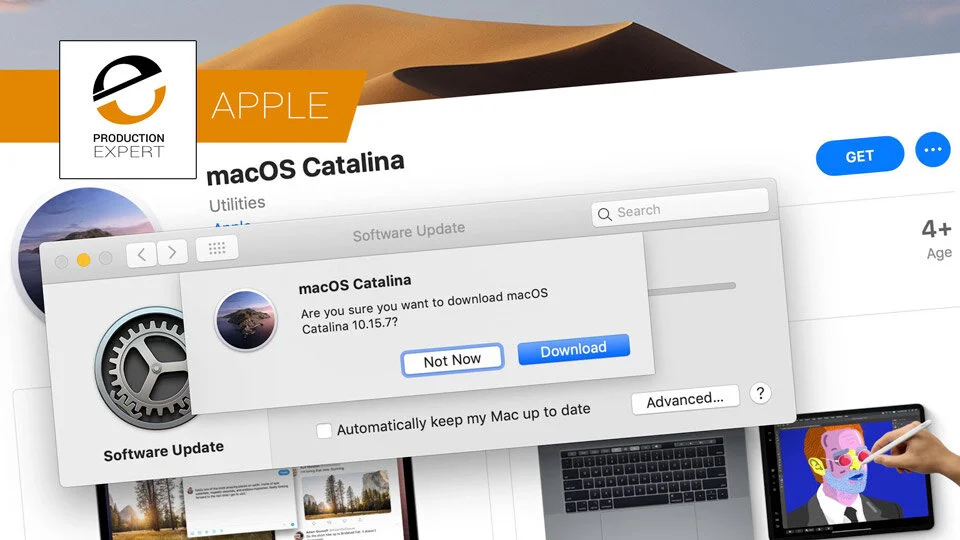Click the macOS Catalina App Store title
This screenshot has height=540, width=960.
[x=305, y=168]
